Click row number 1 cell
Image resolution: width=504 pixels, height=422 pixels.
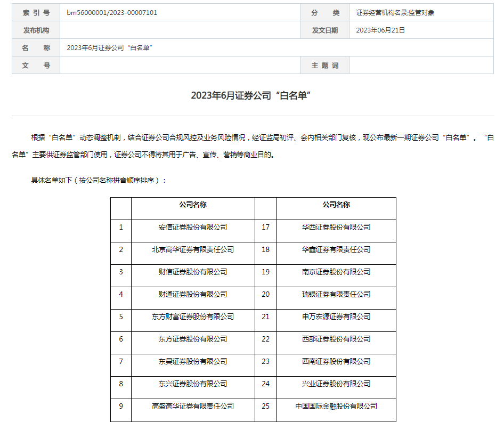(121, 231)
